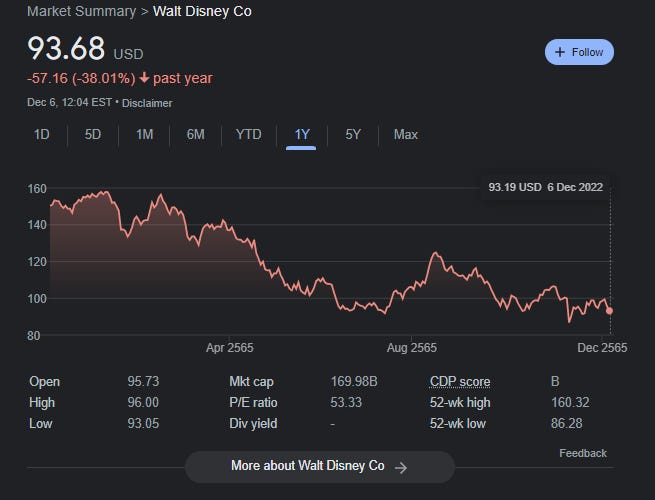
Task: Click the -57.16 (-38.01%) change text
Action: (x=81, y=78)
